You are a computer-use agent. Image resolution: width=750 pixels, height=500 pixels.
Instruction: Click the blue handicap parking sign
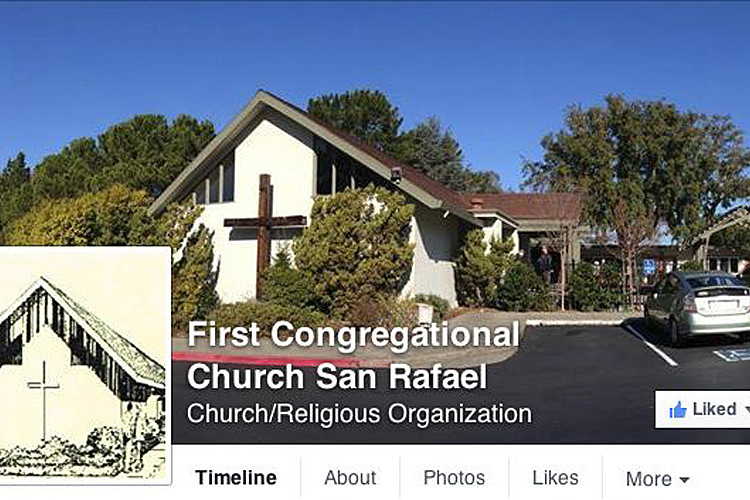pyautogui.click(x=649, y=267)
